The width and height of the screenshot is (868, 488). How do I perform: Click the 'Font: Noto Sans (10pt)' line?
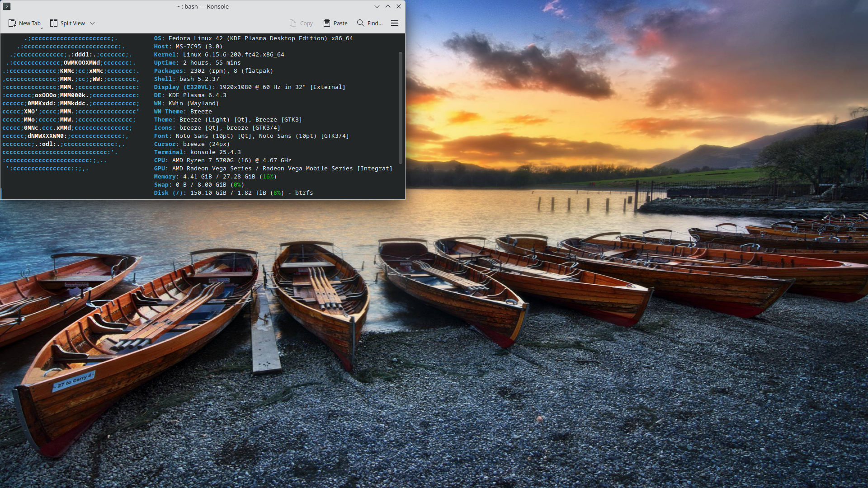(251, 136)
